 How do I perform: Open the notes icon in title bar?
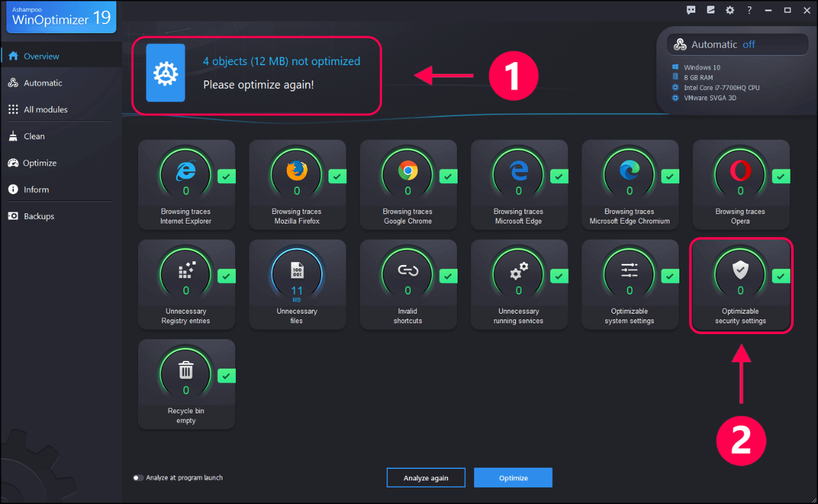coord(710,10)
